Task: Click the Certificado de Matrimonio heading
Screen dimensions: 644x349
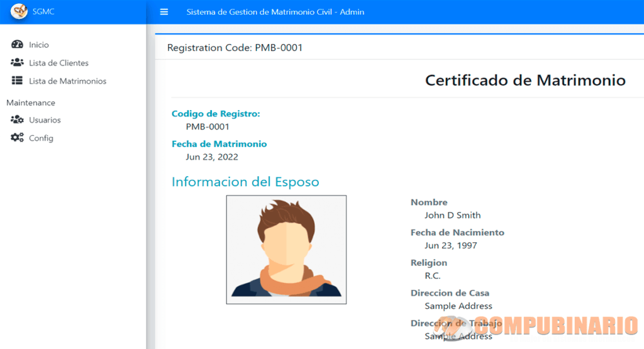Action: (525, 80)
